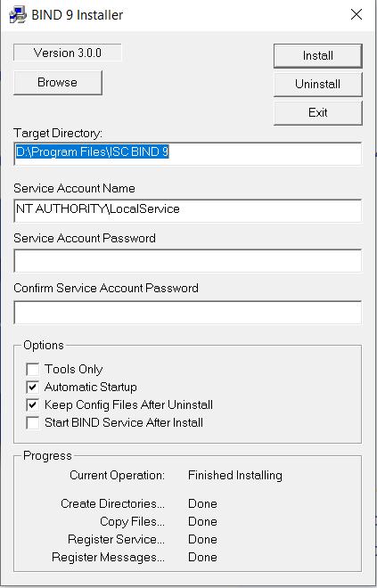Screen dimensions: 377x588
Task: Close the BIND 9 Installer window
Action: (x=356, y=14)
